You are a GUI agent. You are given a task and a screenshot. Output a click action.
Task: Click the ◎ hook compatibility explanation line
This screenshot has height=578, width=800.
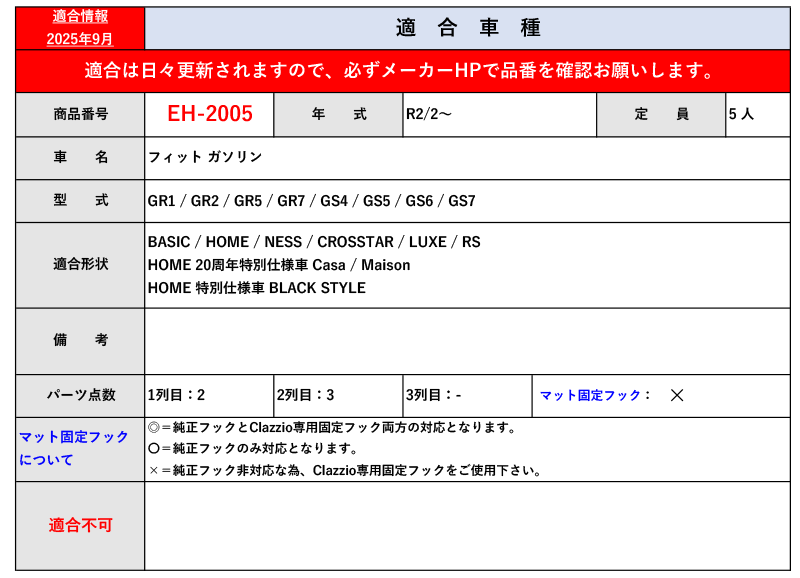[x=332, y=427]
